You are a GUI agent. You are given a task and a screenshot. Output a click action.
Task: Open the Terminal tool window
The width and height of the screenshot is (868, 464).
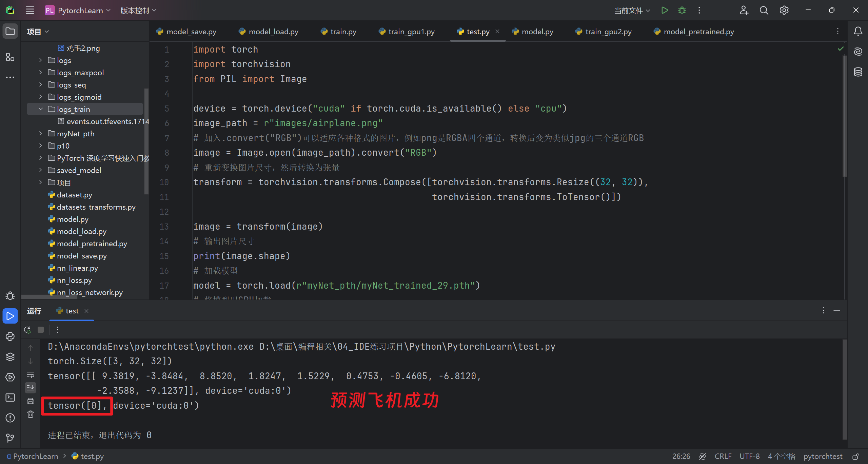click(10, 398)
